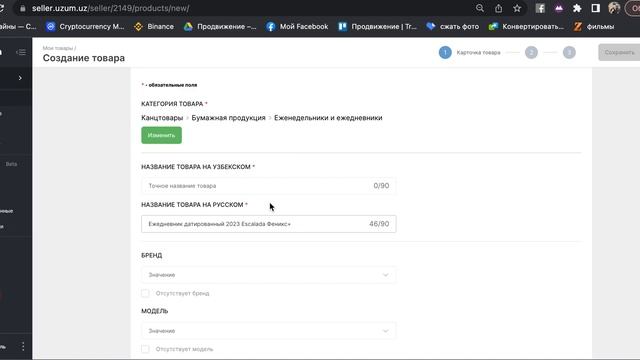
Task: Open the Facebook extension icon
Action: tap(540, 8)
